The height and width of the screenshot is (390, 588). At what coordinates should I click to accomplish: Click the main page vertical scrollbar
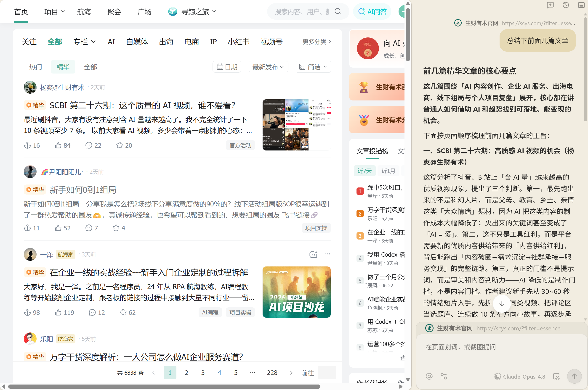(x=408, y=35)
